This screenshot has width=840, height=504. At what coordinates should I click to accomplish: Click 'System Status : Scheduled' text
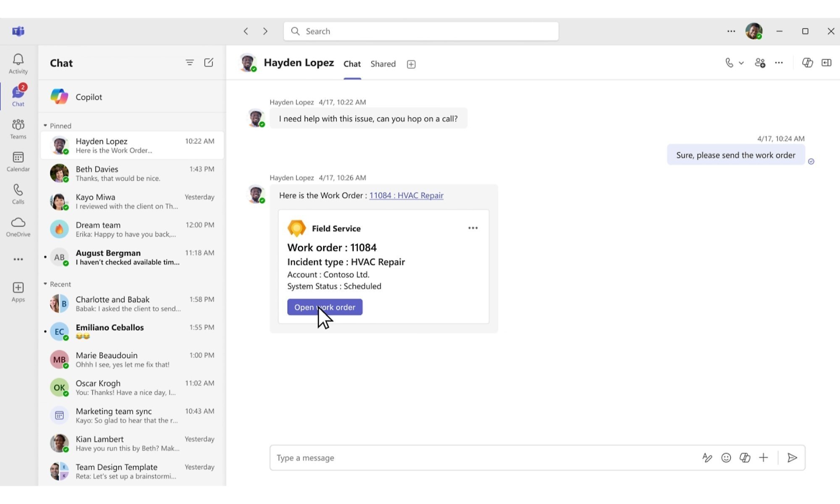pyautogui.click(x=334, y=286)
